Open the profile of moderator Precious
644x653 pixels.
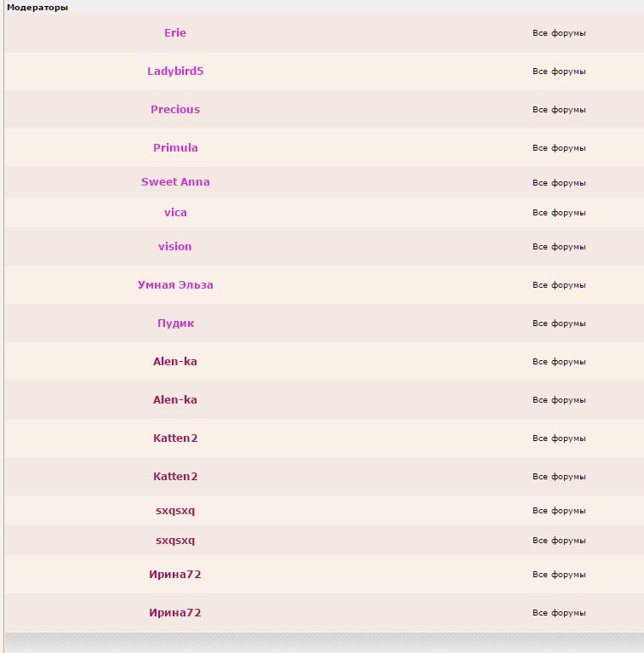click(175, 110)
